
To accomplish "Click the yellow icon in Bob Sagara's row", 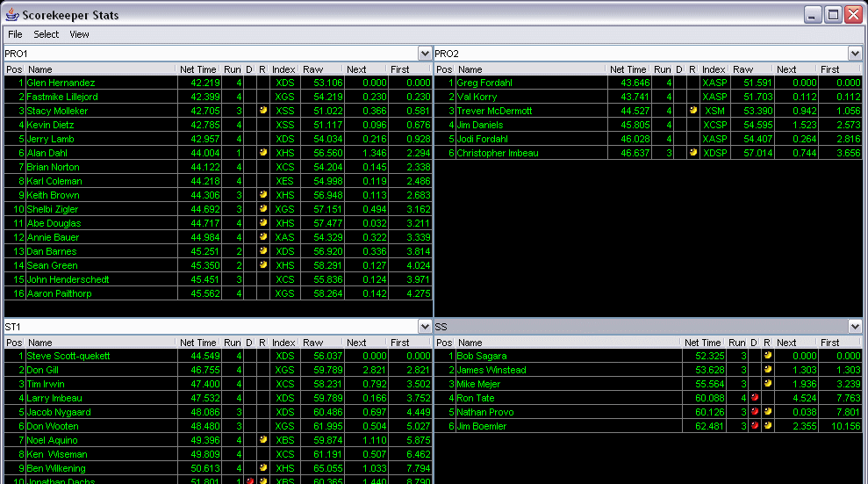I will [767, 356].
